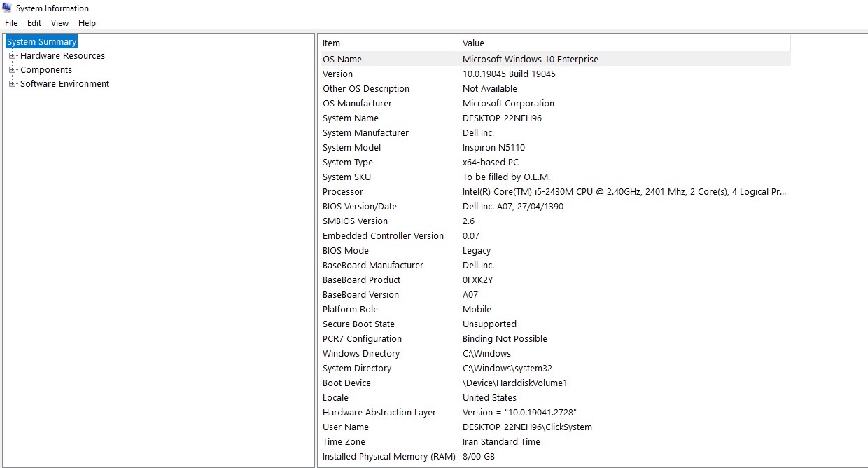This screenshot has width=868, height=468.
Task: Expand the Components tree node
Action: point(12,70)
